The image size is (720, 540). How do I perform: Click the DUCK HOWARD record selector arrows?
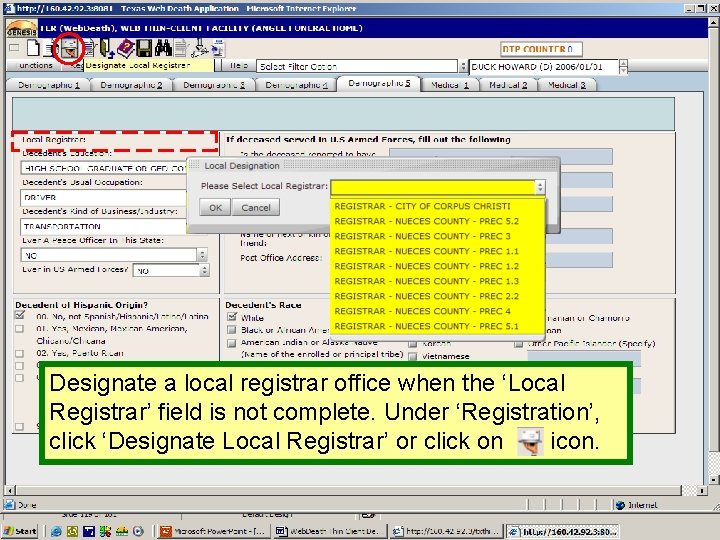tap(623, 67)
